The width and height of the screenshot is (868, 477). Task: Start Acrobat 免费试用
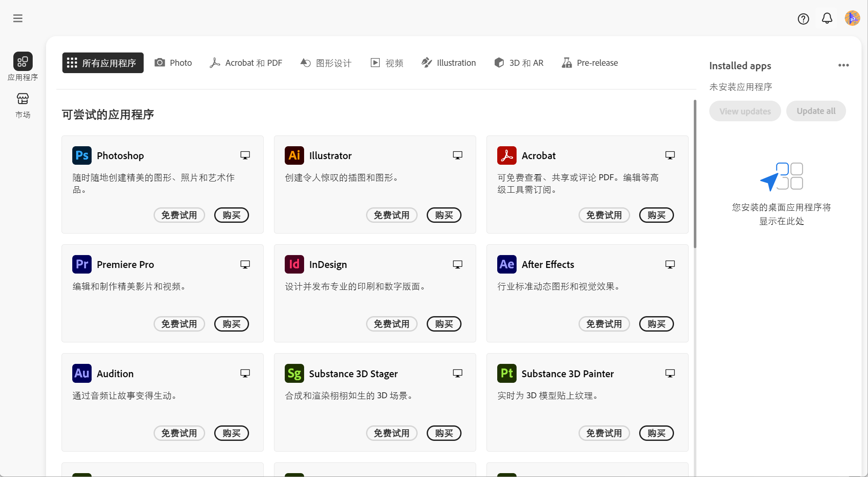coord(604,215)
